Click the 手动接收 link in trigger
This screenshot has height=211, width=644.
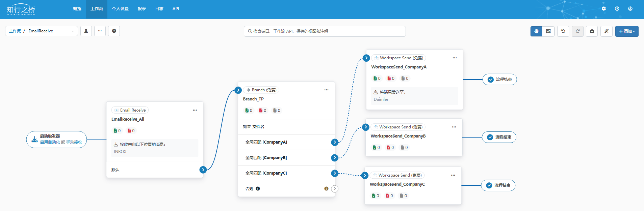pos(74,142)
